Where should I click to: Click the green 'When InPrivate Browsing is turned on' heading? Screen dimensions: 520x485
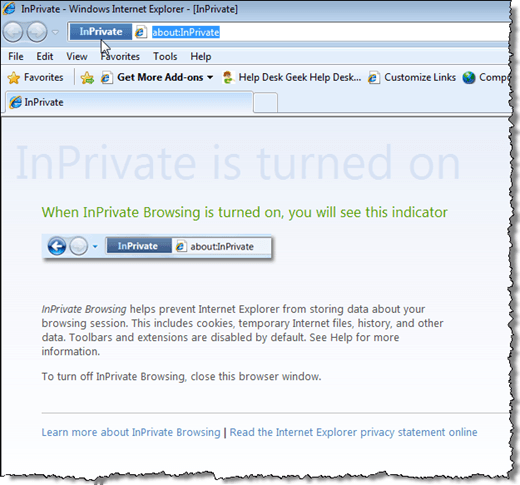pyautogui.click(x=245, y=212)
